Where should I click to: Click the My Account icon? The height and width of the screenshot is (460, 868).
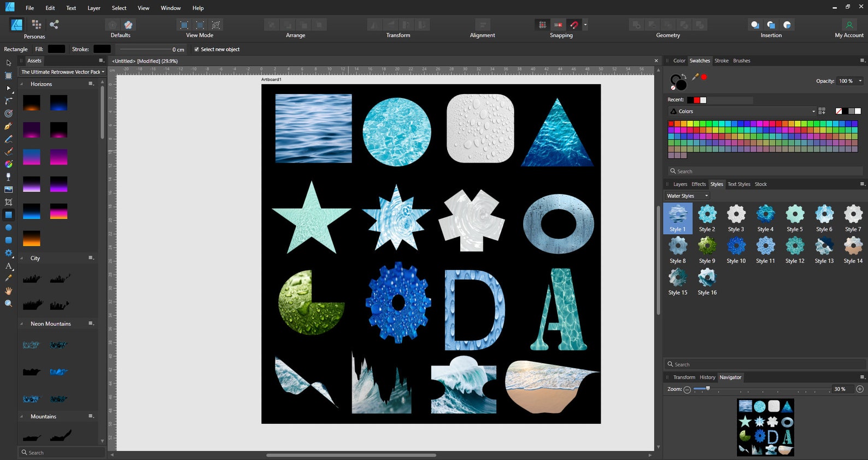(x=849, y=25)
